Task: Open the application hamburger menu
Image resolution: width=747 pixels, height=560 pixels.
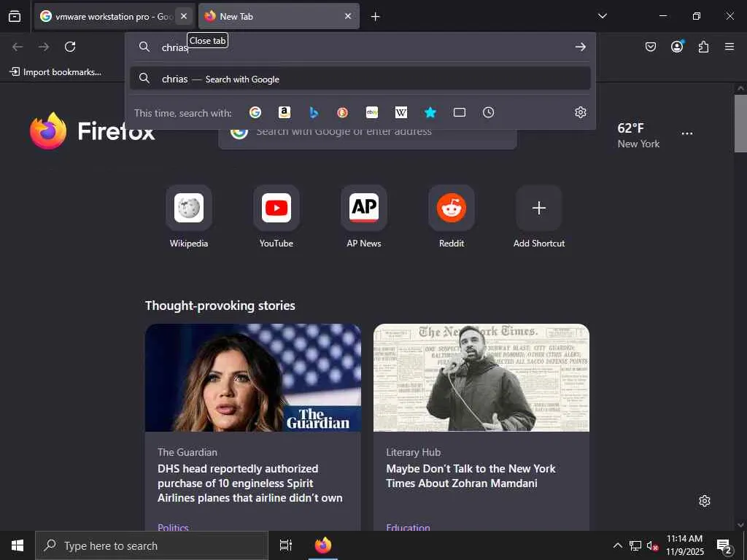Action: (729, 47)
